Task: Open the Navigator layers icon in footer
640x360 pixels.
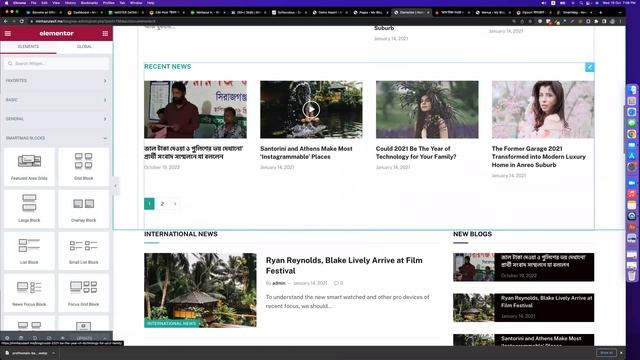Action: pyautogui.click(x=21, y=338)
